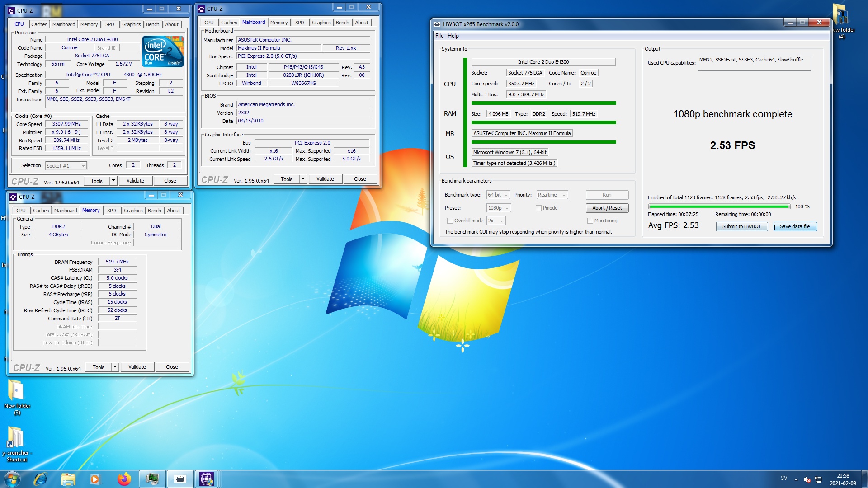
Task: Open Bench tab in CPU-Z CPU window
Action: click(x=152, y=24)
